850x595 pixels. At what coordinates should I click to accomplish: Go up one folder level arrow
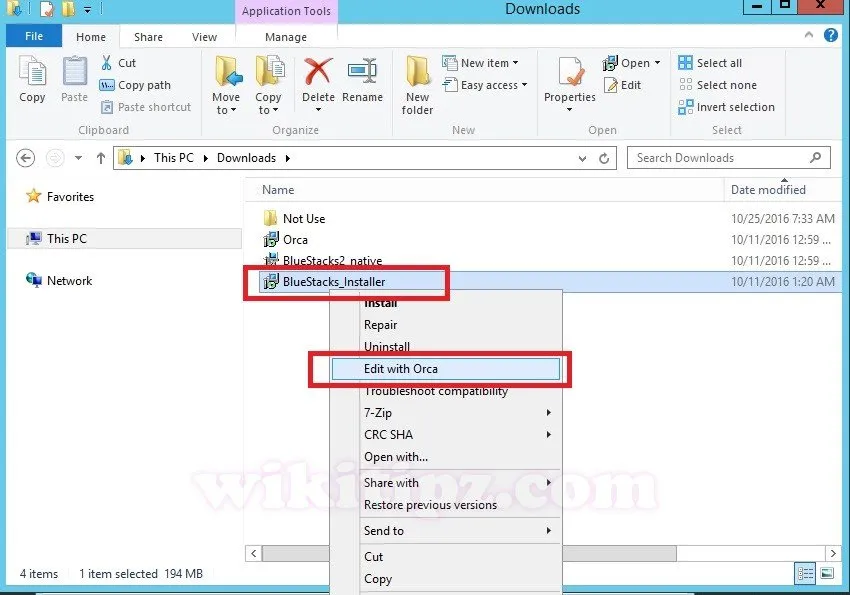[x=101, y=158]
